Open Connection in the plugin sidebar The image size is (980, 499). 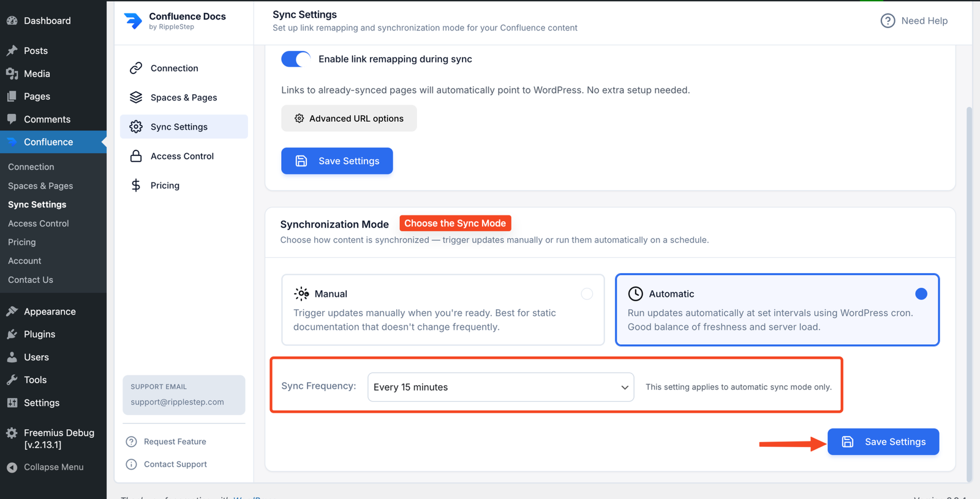point(184,68)
